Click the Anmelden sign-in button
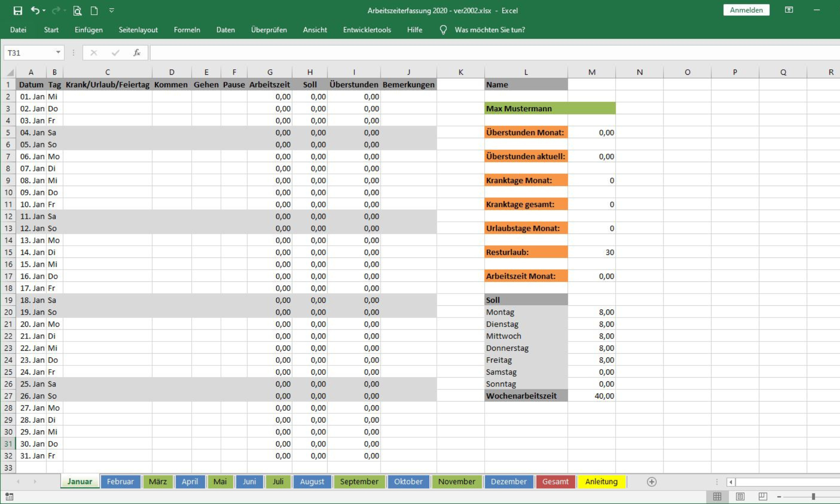Screen dimensions: 840x504 tap(746, 10)
